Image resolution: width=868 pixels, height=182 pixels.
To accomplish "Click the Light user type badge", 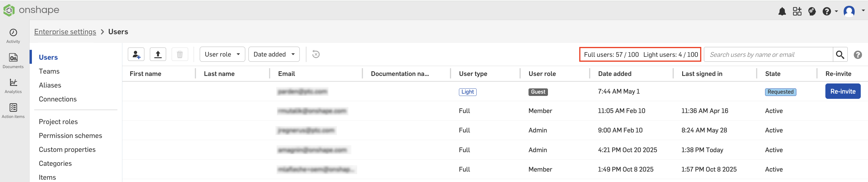I will coord(468,92).
